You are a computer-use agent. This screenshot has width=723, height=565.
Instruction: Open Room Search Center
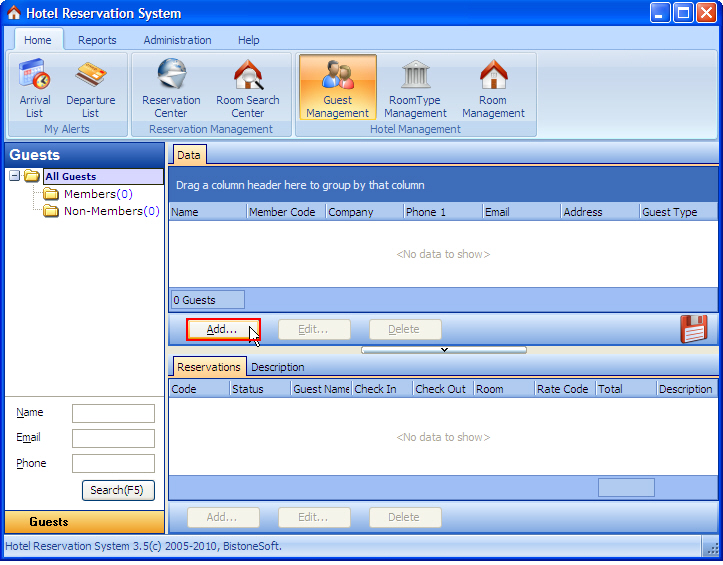point(248,88)
